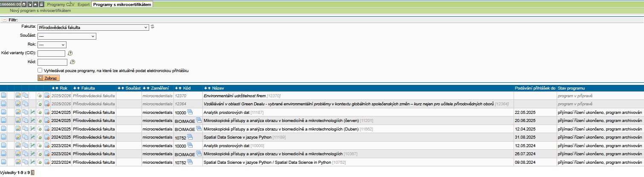Open help icon next to Kód field
The height and width of the screenshot is (177, 644).
click(72, 62)
